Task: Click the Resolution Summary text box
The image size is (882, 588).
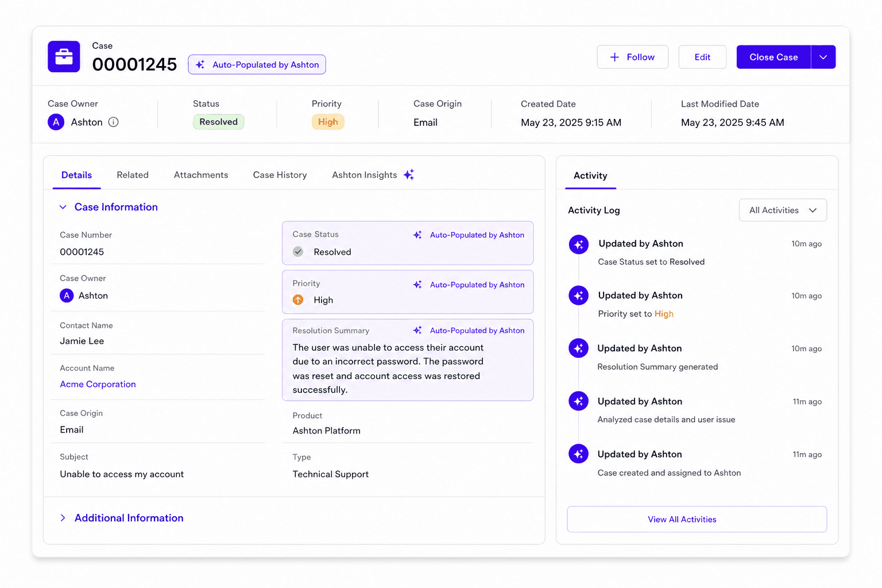Action: coord(408,360)
